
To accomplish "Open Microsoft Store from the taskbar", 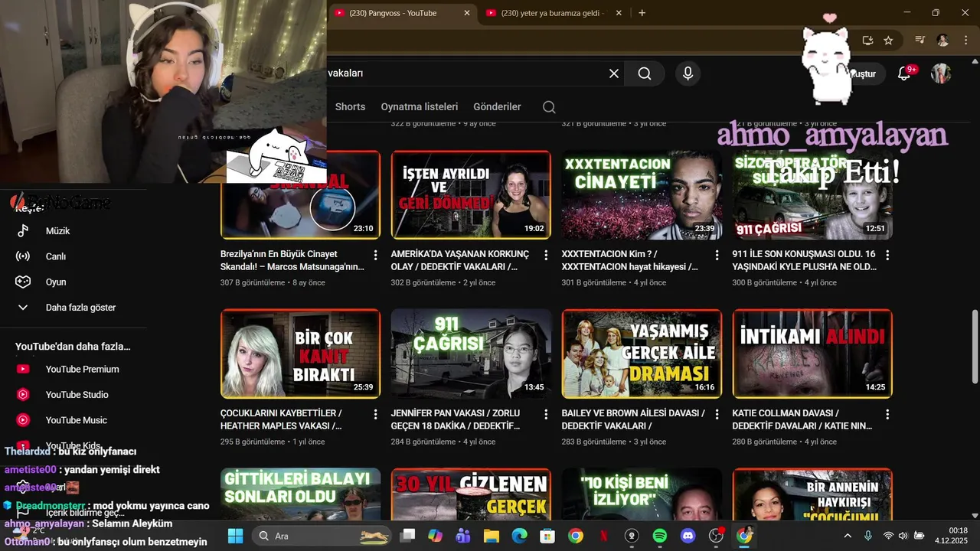I will pyautogui.click(x=547, y=536).
